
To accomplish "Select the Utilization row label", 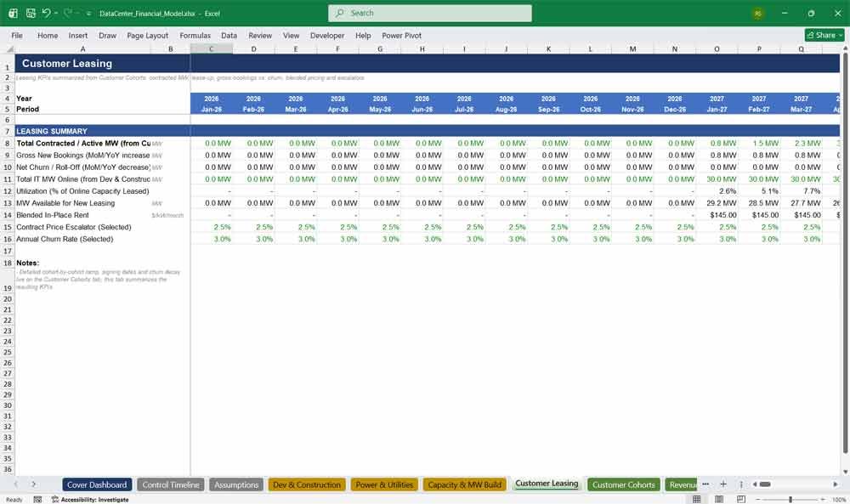I will point(82,191).
